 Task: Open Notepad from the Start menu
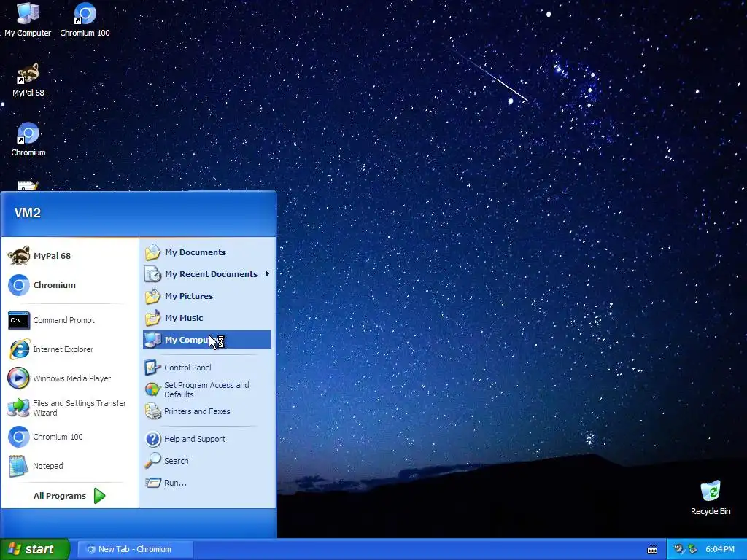(x=69, y=466)
